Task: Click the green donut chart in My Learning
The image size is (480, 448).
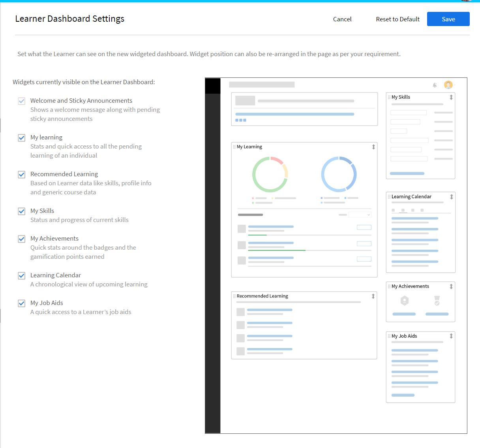Action: (x=270, y=175)
